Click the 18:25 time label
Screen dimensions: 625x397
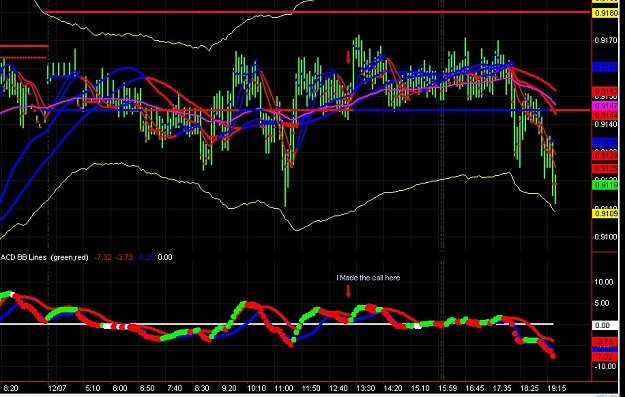pos(529,388)
